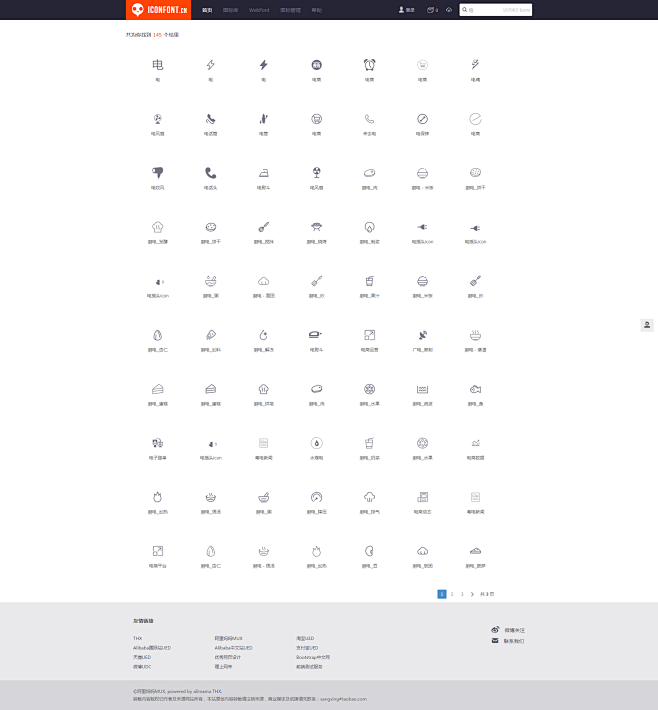The height and width of the screenshot is (710, 658).
Task: Select the pressure gauge icon
Action: click(317, 497)
